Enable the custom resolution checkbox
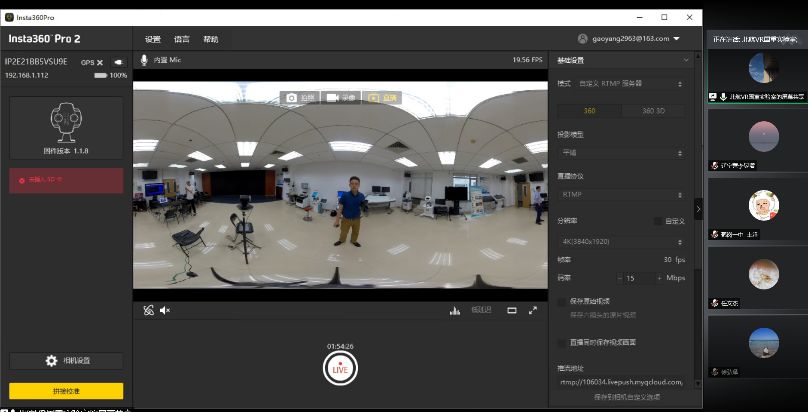The width and height of the screenshot is (808, 412). pos(657,221)
